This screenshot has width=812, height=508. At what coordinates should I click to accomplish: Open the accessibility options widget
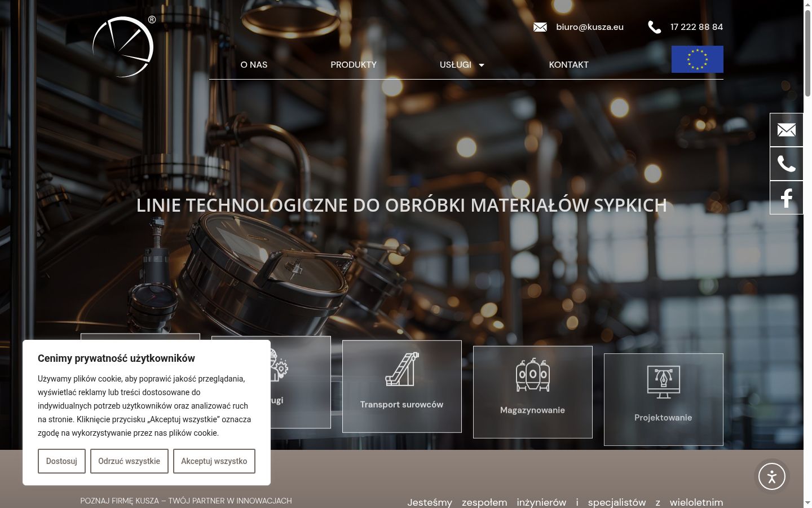coord(772,476)
